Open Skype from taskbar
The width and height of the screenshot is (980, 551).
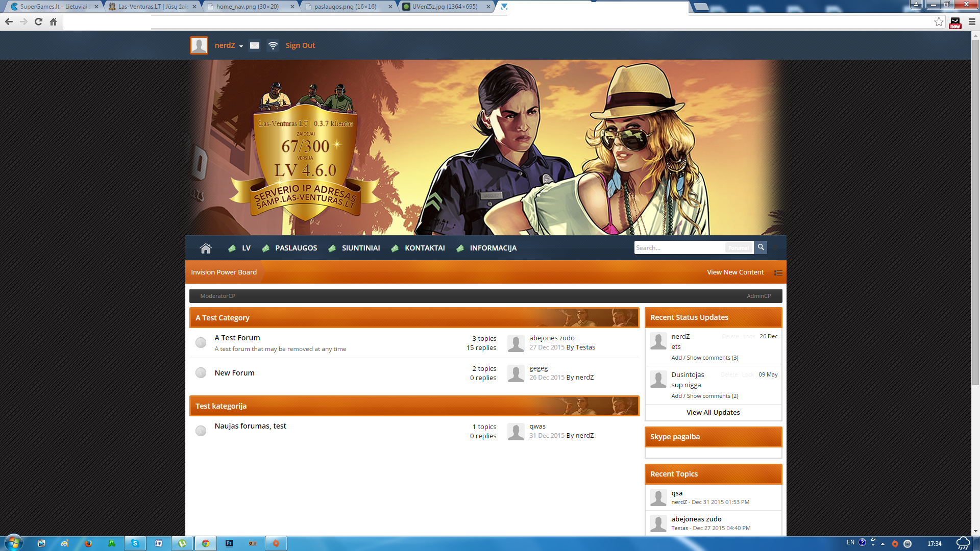[135, 543]
